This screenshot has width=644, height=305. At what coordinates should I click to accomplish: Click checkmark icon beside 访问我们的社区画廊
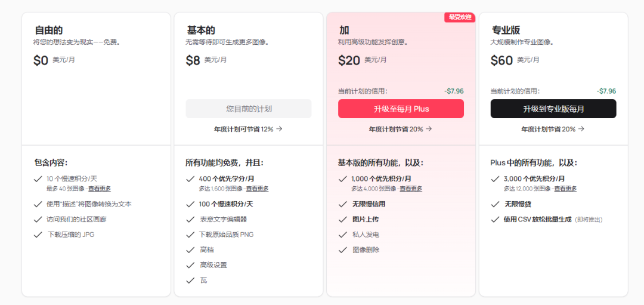(x=38, y=220)
